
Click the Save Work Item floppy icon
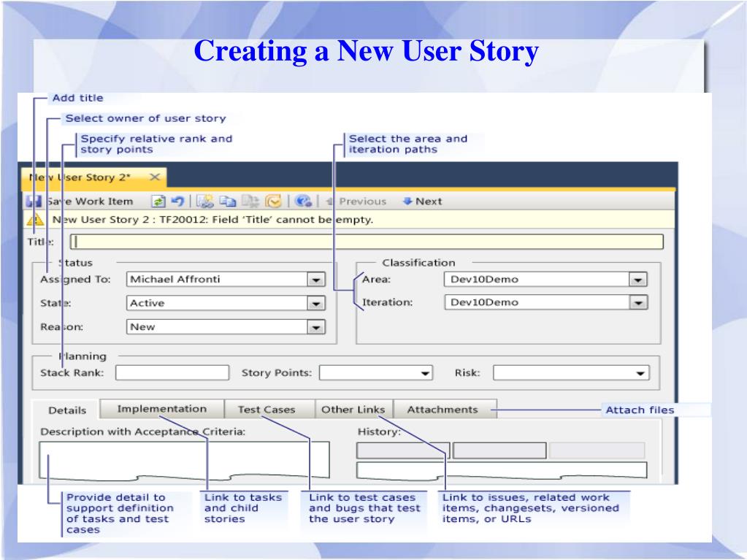[34, 202]
